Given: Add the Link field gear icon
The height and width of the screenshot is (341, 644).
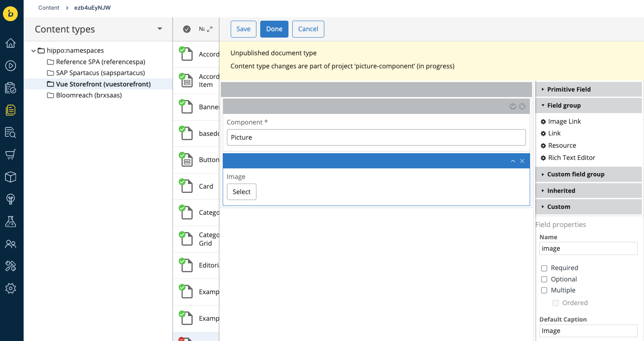Looking at the screenshot, I should [x=543, y=133].
